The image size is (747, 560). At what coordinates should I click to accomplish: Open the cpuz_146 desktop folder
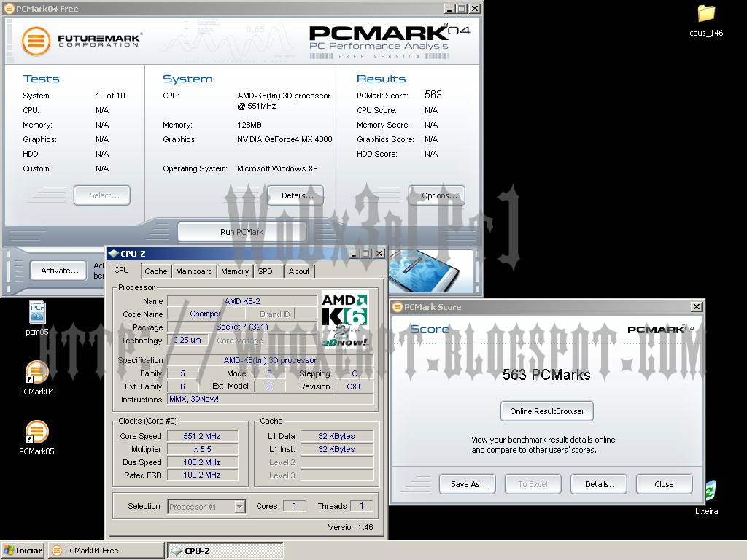click(x=706, y=20)
